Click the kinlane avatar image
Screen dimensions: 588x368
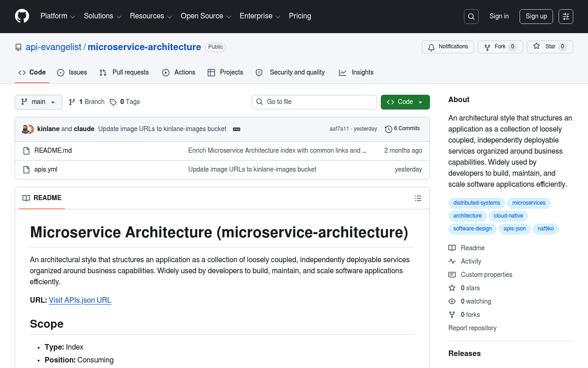coord(26,129)
